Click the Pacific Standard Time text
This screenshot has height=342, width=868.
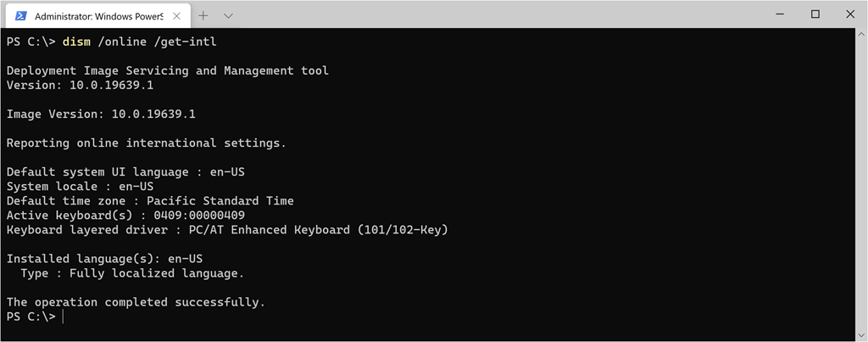[x=220, y=201]
